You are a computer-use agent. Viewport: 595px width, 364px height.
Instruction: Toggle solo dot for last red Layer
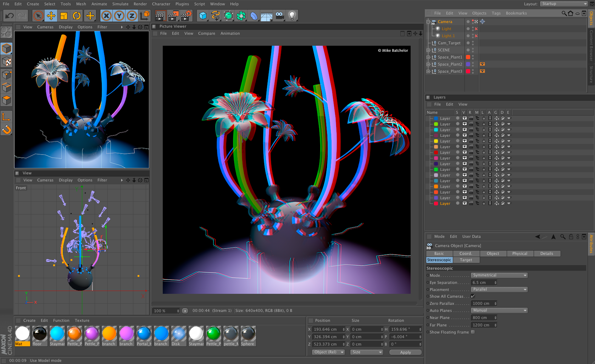pyautogui.click(x=457, y=203)
